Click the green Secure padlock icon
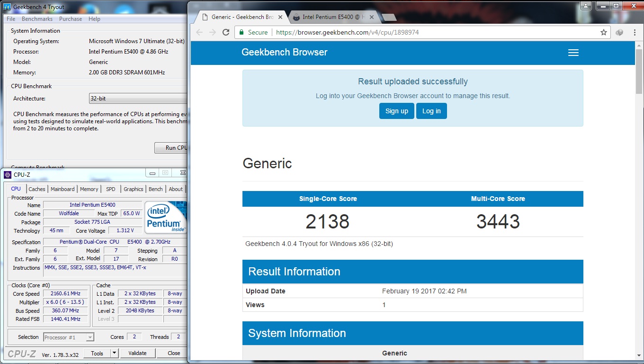The height and width of the screenshot is (364, 644). tap(242, 32)
